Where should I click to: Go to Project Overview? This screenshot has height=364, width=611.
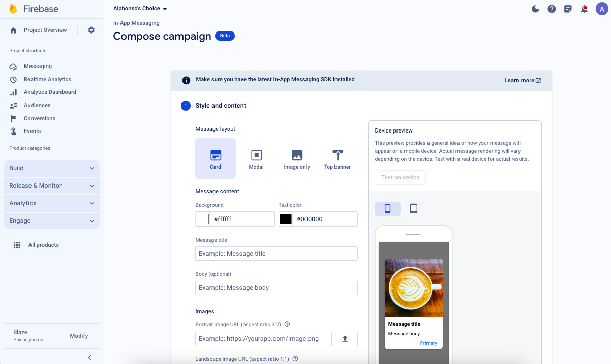click(x=45, y=30)
